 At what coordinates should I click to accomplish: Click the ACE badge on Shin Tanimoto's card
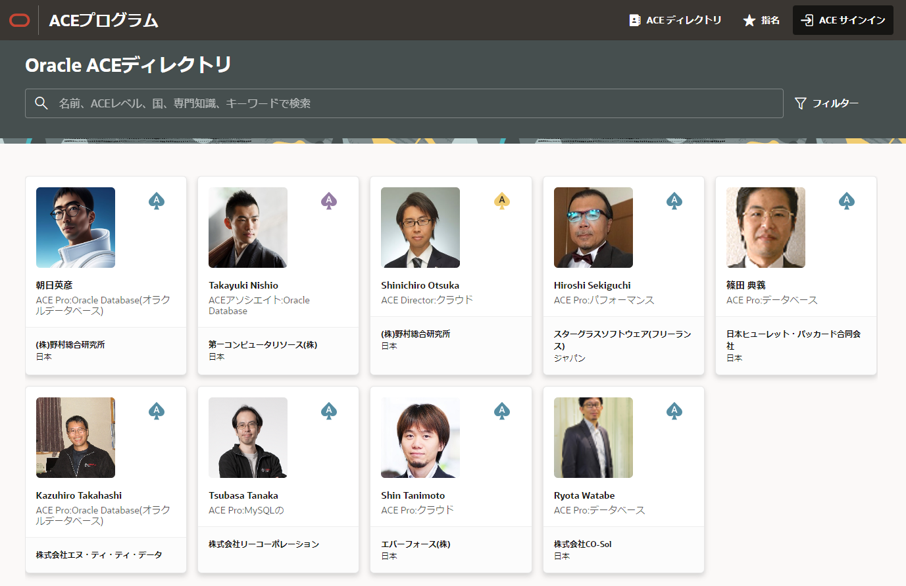point(502,411)
